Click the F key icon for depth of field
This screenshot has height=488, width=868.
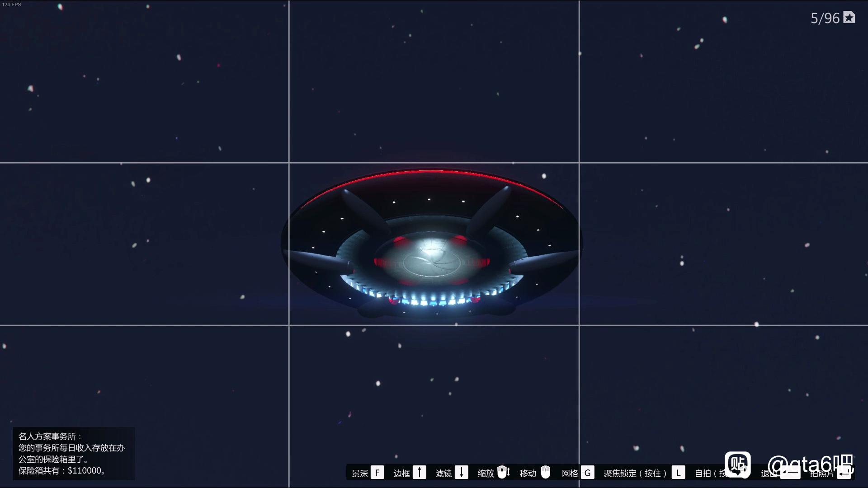pos(377,473)
